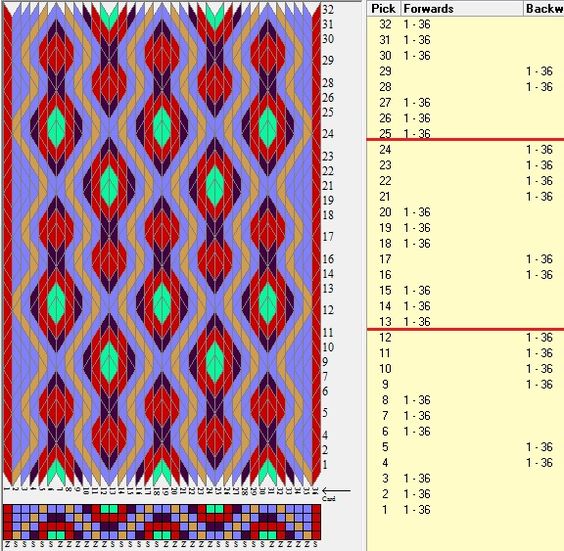Screen dimensions: 564x551
Task: Click card number 36 below the draft
Action: pyautogui.click(x=316, y=491)
